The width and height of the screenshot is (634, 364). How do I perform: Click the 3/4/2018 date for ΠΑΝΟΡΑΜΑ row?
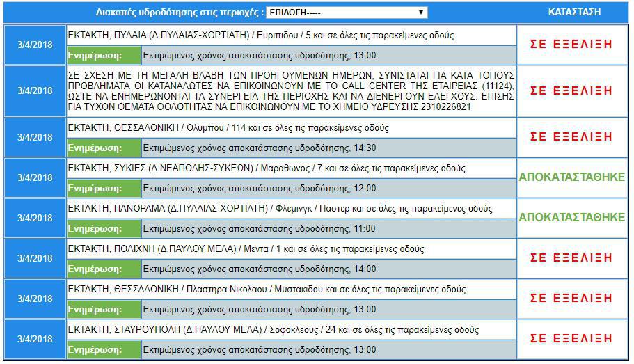(35, 218)
